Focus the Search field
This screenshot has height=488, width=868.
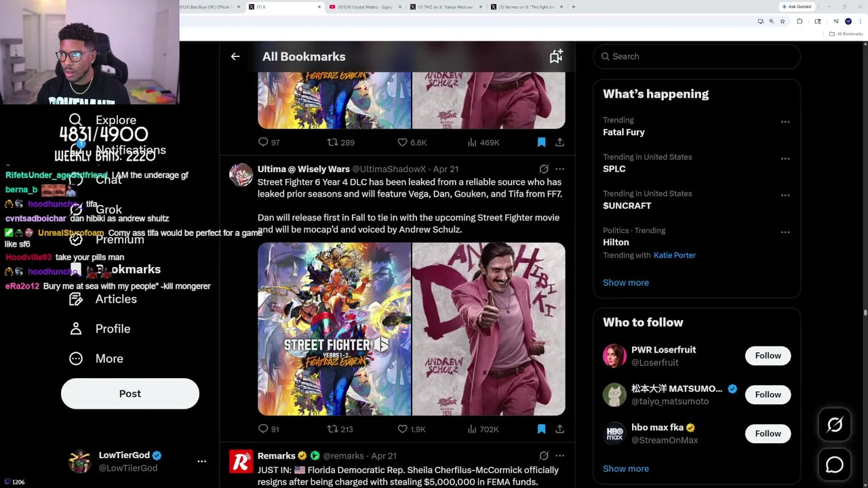tap(697, 56)
